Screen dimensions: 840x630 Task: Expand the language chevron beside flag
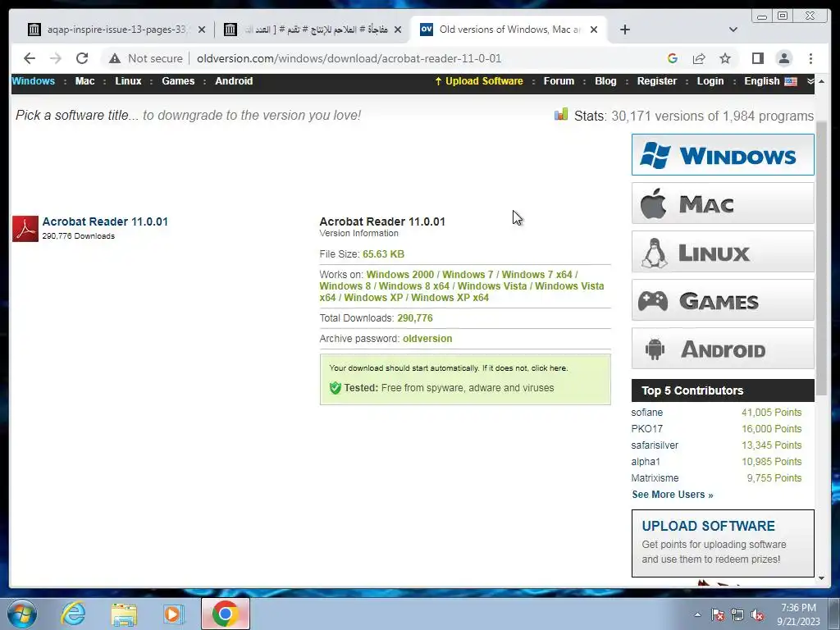coord(810,81)
